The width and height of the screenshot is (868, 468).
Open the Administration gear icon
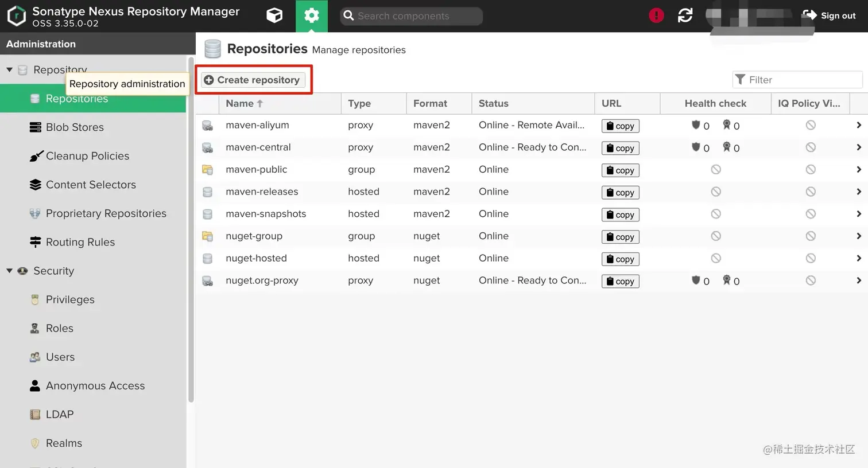[x=312, y=15]
